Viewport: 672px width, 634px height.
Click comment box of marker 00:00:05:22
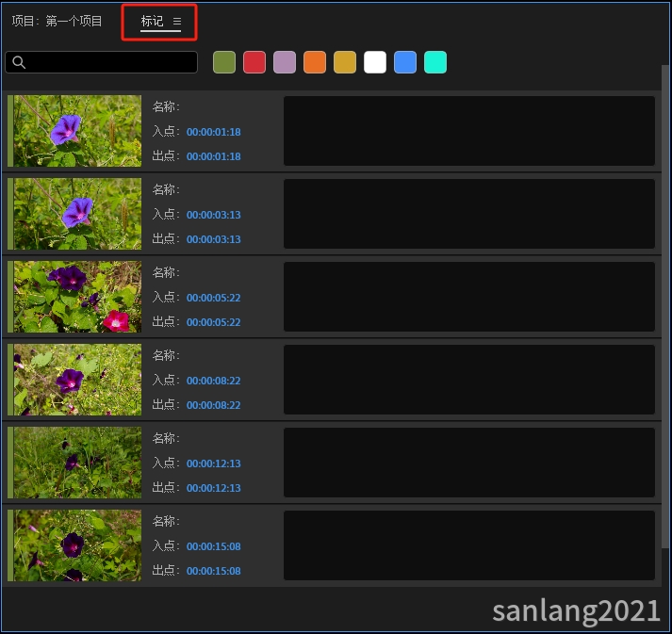469,297
